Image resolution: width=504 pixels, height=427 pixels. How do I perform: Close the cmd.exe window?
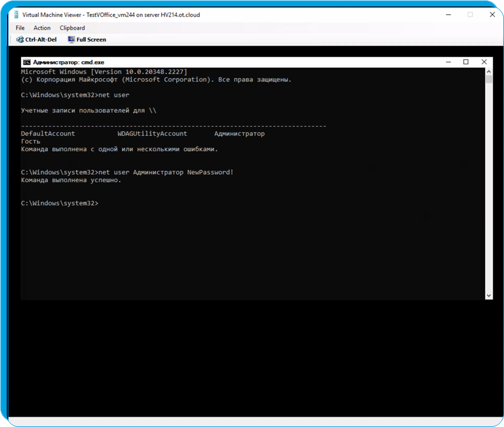tap(484, 62)
